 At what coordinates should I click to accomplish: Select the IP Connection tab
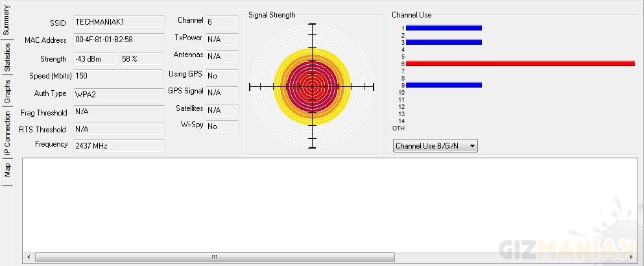tap(7, 134)
